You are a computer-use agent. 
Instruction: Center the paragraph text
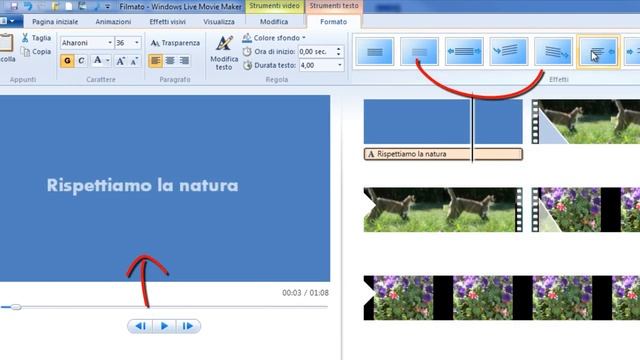(x=170, y=61)
